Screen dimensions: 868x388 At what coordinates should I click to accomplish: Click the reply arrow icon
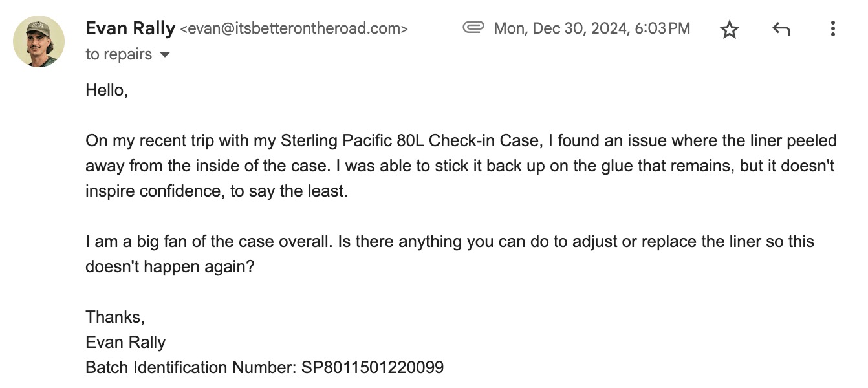(x=781, y=29)
